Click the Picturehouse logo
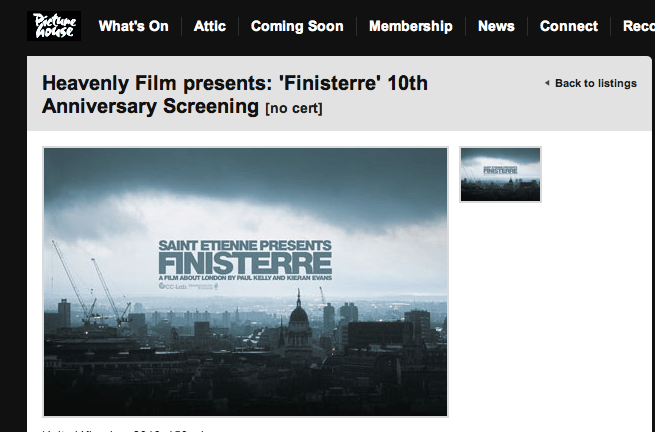This screenshot has height=432, width=655. 54,26
